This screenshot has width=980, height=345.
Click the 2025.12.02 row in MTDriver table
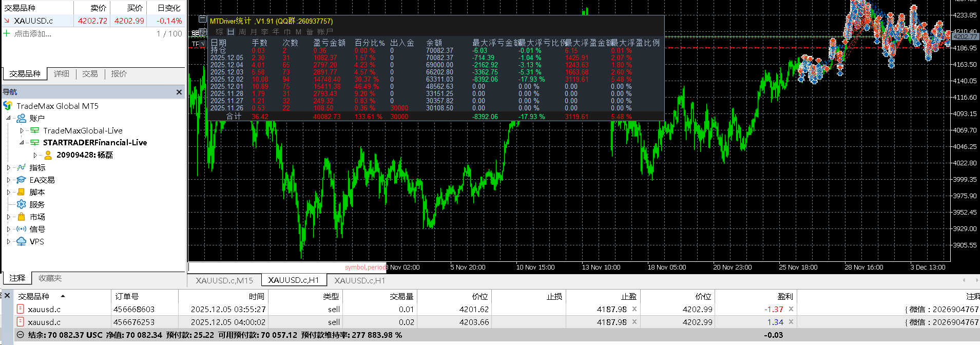[436, 79]
